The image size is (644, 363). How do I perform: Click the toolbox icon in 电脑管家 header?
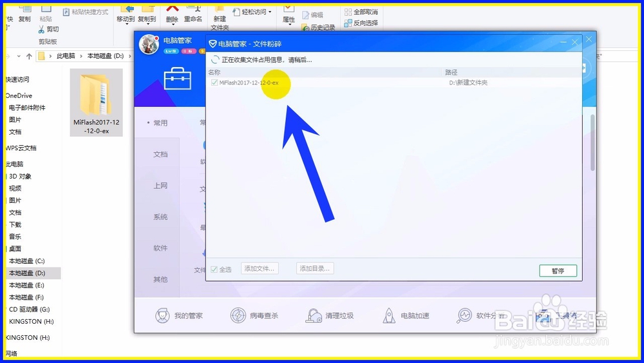tap(178, 78)
